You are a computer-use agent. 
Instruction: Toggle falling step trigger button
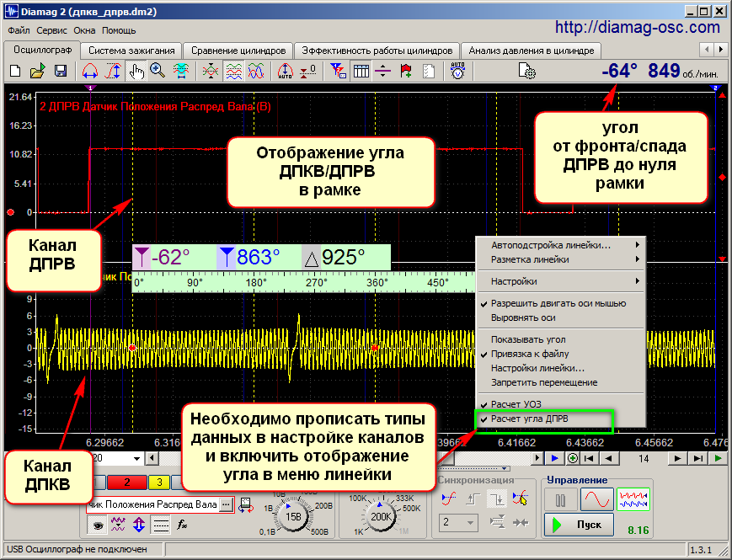click(x=497, y=499)
